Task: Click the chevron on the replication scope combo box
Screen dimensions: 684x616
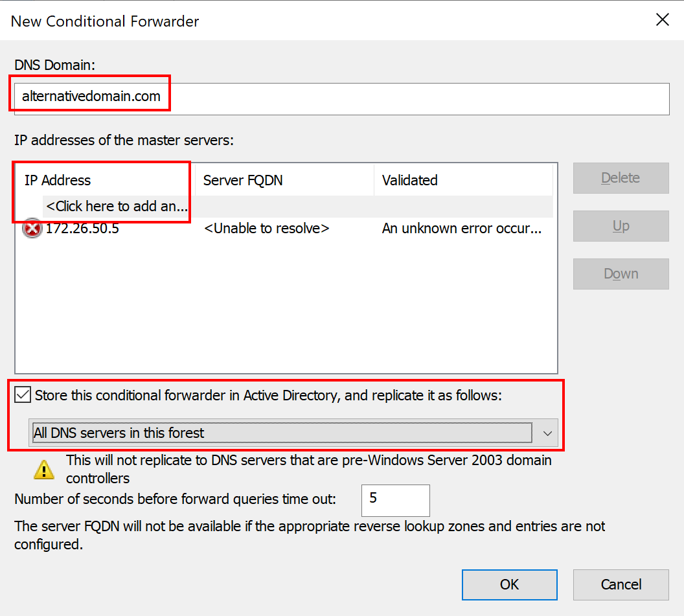Action: (548, 433)
